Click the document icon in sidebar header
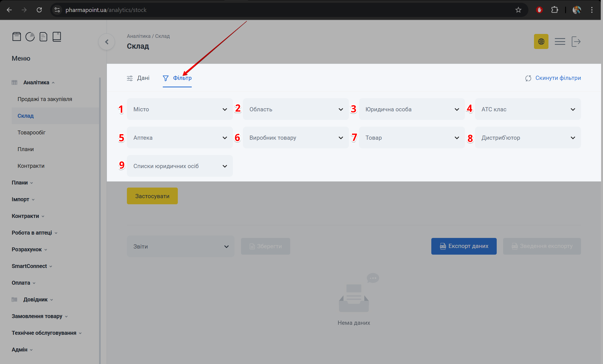 pyautogui.click(x=43, y=37)
